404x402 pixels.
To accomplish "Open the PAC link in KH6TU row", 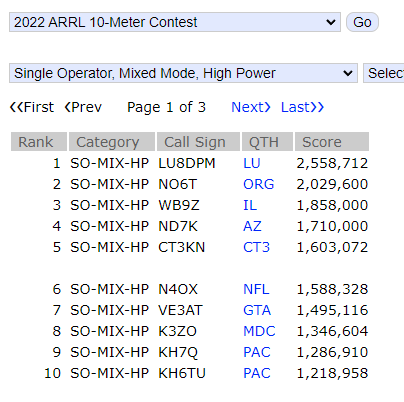I will [257, 373].
